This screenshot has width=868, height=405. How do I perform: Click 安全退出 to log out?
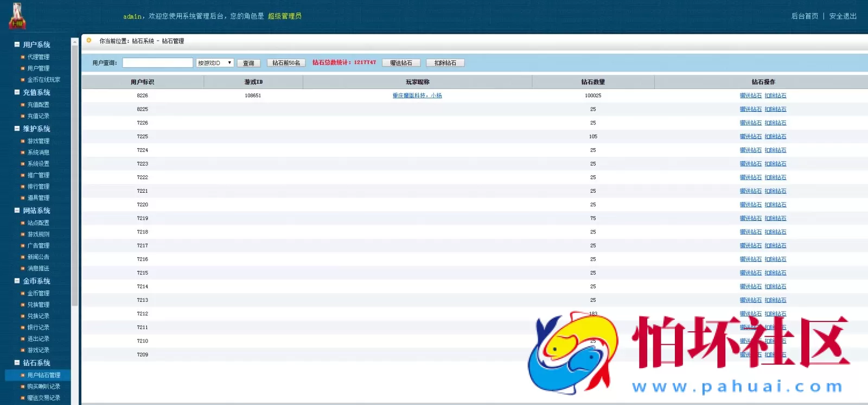(843, 16)
